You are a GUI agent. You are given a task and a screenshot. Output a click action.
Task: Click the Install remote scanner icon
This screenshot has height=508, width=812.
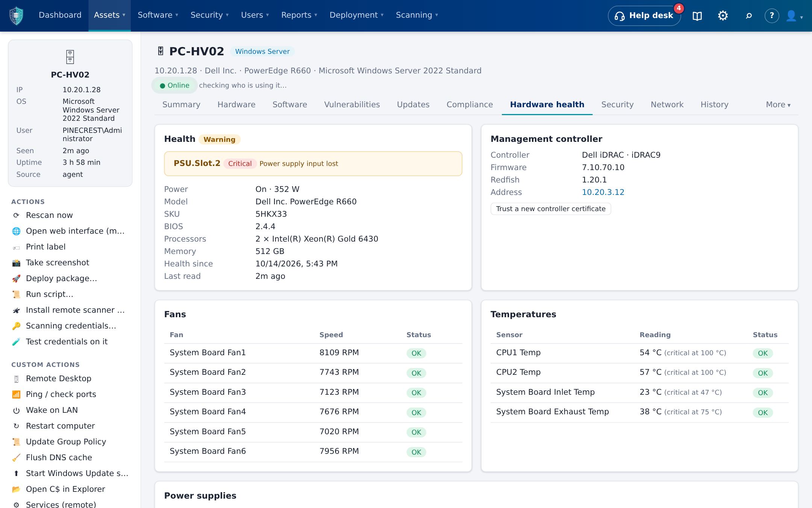coord(16,310)
